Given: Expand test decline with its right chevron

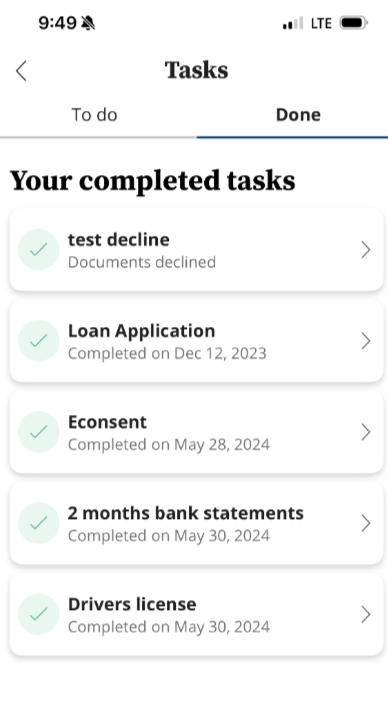Looking at the screenshot, I should 365,250.
